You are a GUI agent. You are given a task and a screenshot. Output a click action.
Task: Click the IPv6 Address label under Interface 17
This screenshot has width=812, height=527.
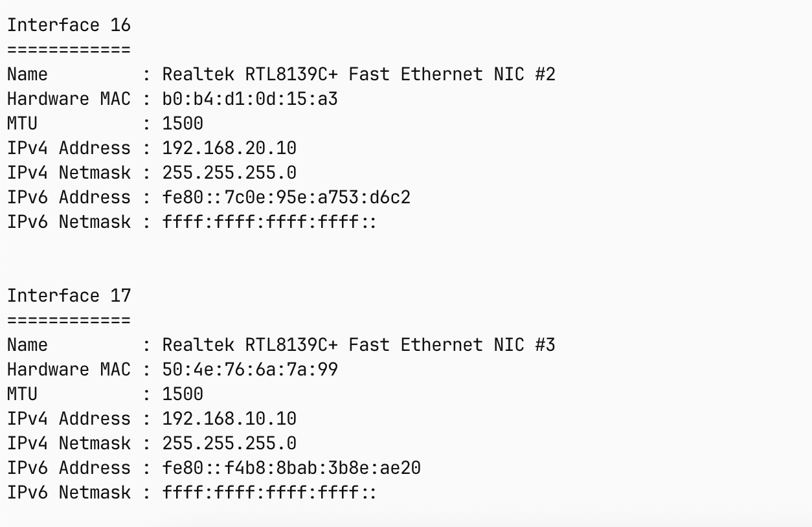(69, 468)
